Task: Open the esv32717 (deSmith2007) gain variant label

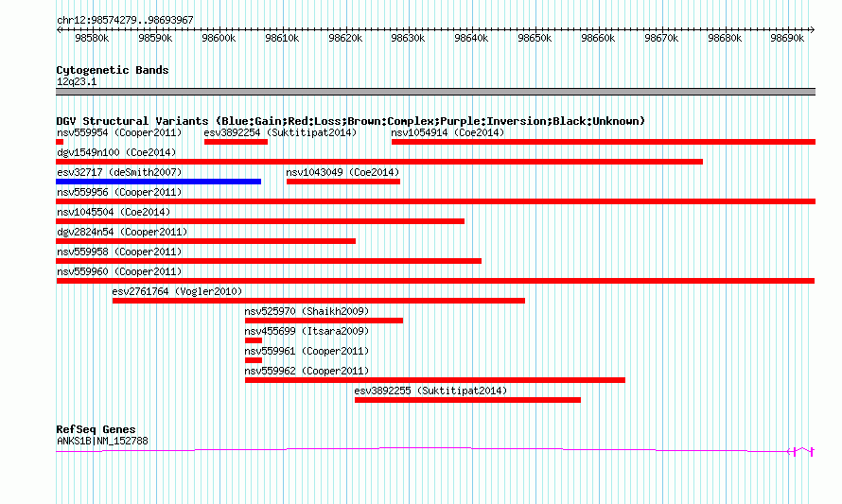Action: (x=119, y=172)
